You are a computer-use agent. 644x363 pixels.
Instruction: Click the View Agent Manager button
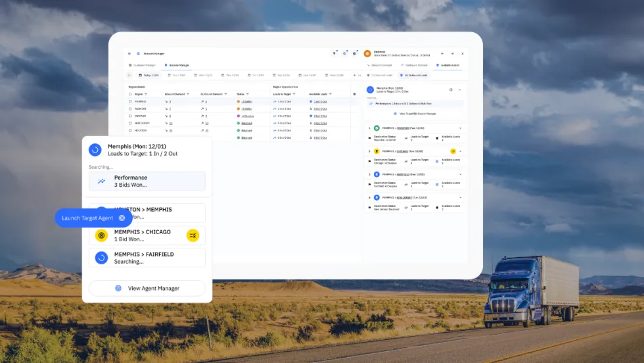(x=147, y=288)
